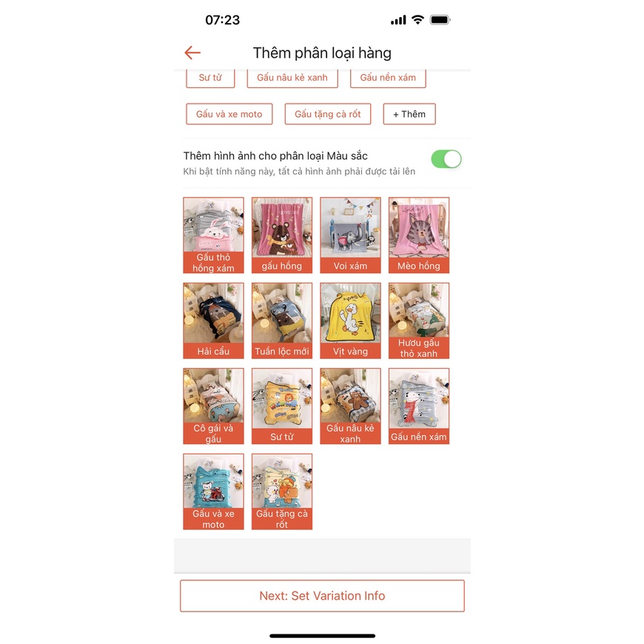Screen dimensions: 644x644
Task: Open the Vịt vàng image thumbnail
Action: pyautogui.click(x=350, y=321)
